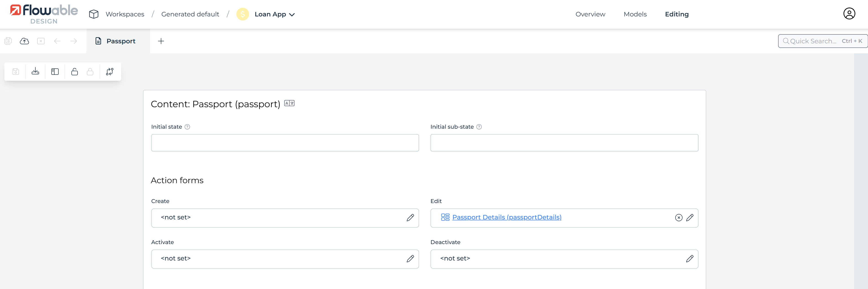Clear the Passport Details edit form
868x289 pixels.
tap(679, 218)
